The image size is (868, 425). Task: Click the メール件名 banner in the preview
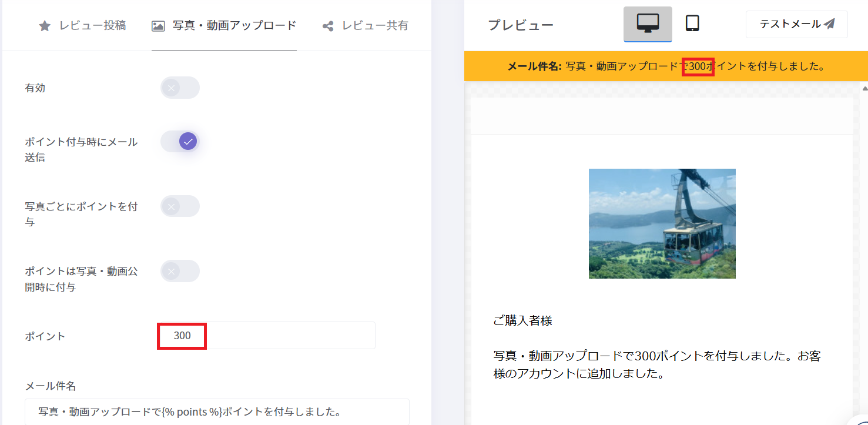666,66
